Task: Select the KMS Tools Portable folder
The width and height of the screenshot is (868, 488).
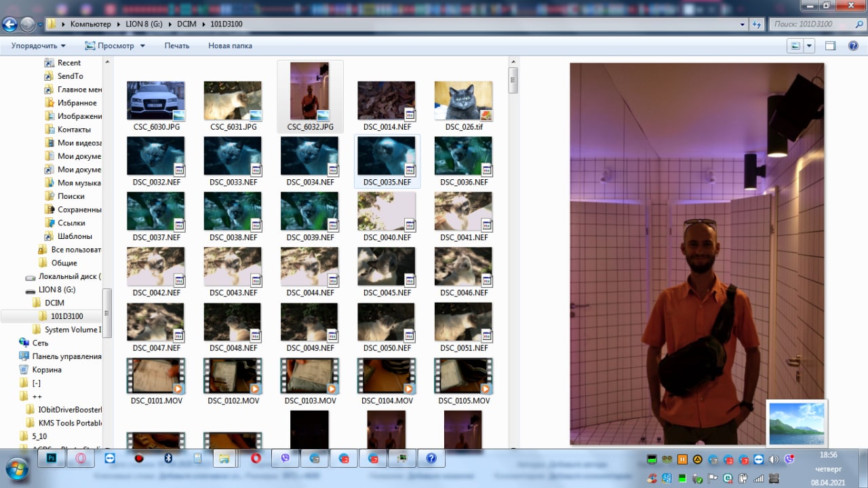Action: 70,423
